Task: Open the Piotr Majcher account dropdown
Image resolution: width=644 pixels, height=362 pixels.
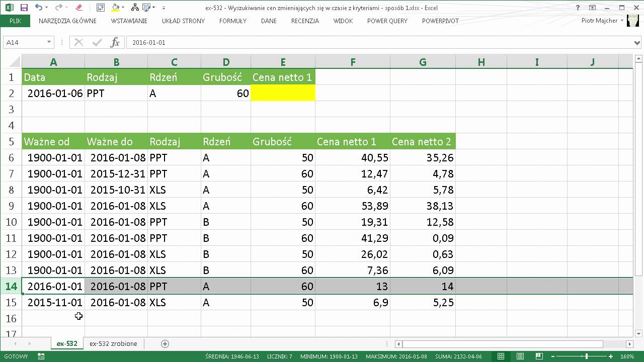Action: pos(622,21)
